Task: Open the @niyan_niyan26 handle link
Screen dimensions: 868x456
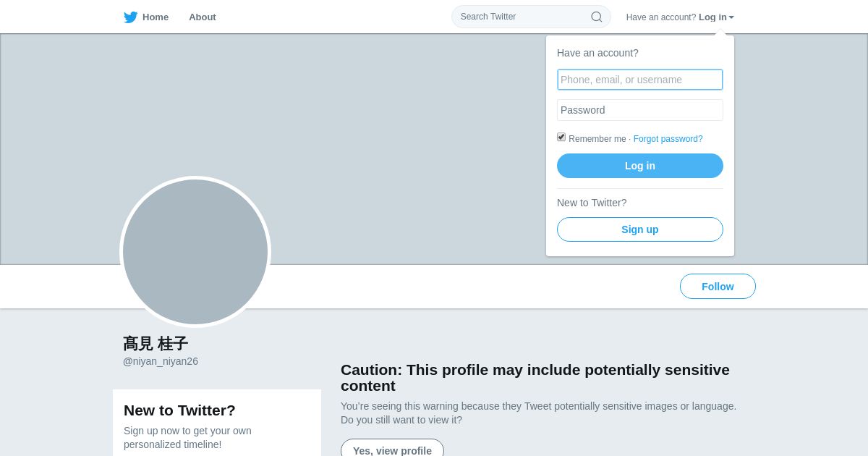Action: click(161, 361)
